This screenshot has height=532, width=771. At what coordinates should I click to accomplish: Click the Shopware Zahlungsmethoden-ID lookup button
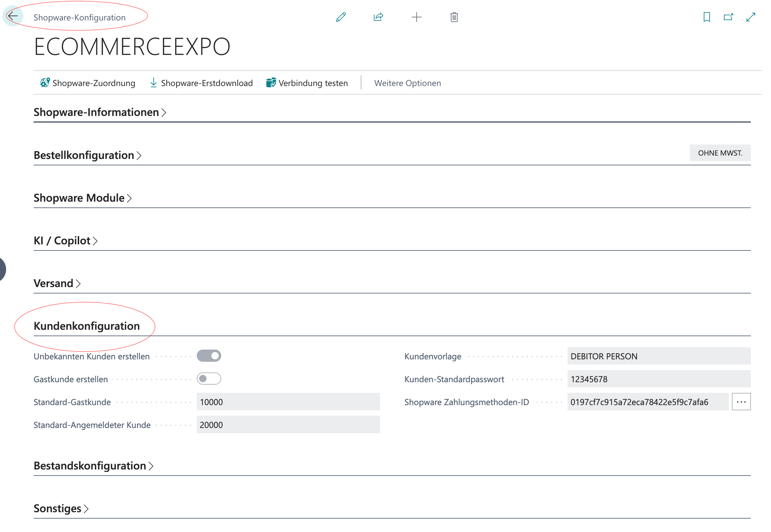tap(741, 402)
